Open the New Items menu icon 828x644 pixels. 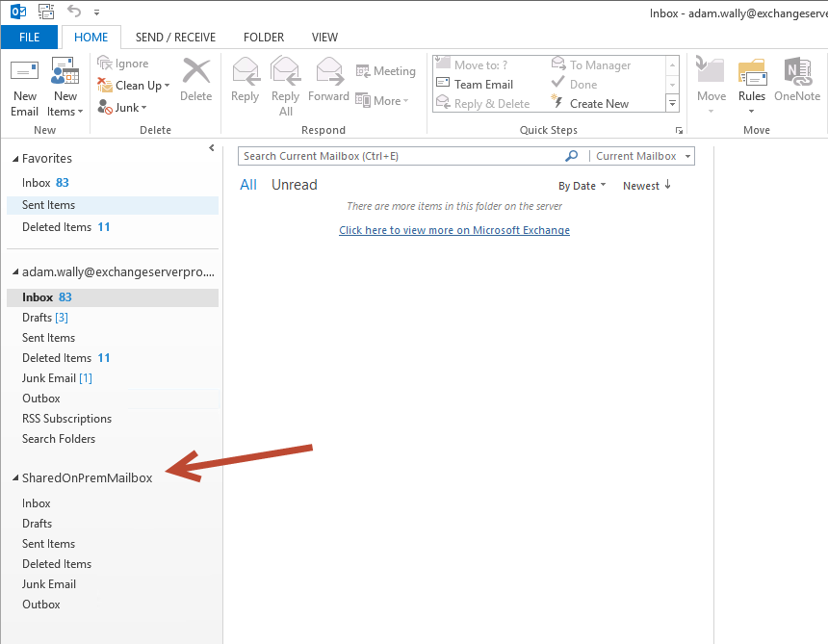[65, 70]
